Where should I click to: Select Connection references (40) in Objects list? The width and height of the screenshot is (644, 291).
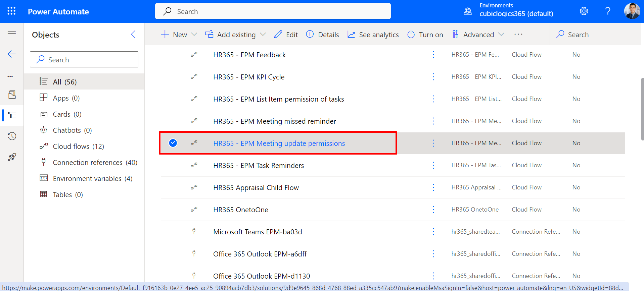point(84,162)
